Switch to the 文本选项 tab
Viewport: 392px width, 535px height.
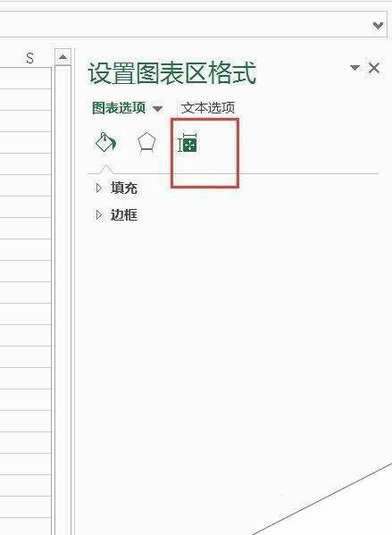tap(208, 108)
